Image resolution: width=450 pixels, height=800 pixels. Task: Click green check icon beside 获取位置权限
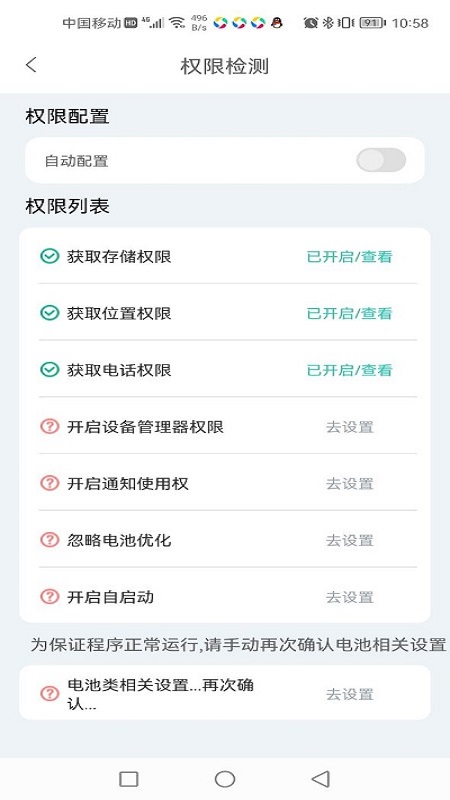pyautogui.click(x=49, y=313)
